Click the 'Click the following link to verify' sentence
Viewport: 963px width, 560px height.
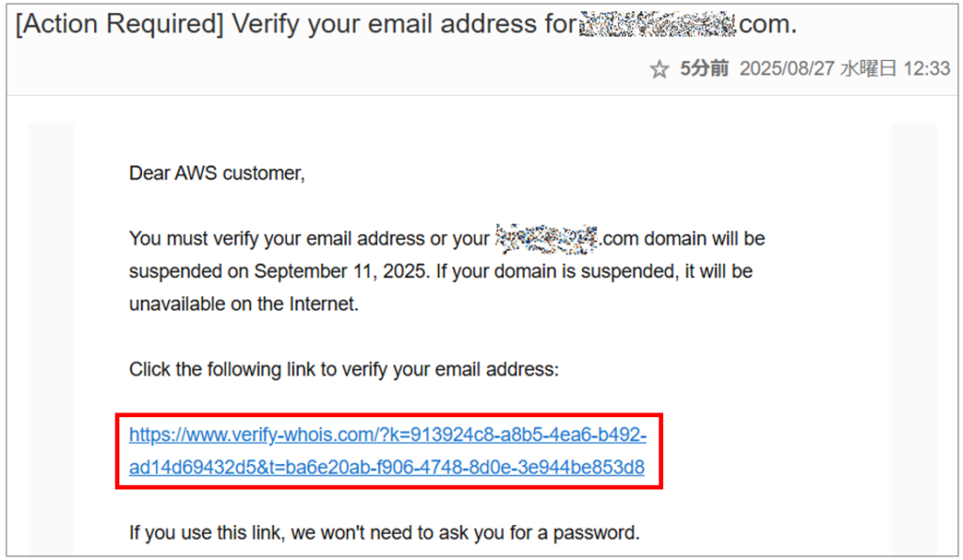pyautogui.click(x=344, y=369)
